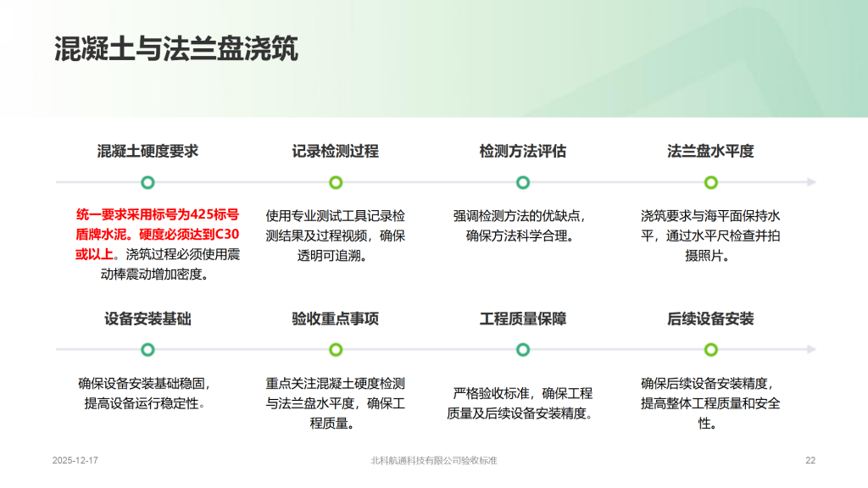Select the timeline dot beneath 法兰盘水平度
Screen dimensions: 868x488
(710, 182)
